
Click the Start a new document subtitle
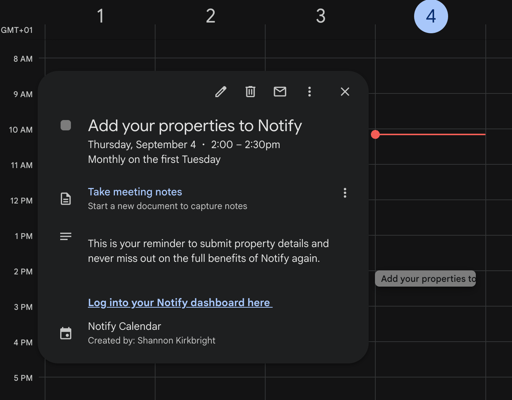(x=167, y=206)
